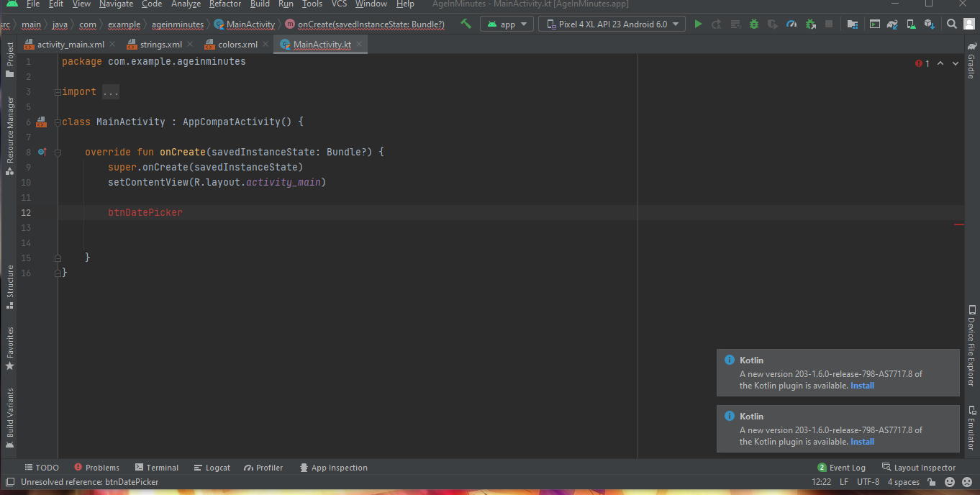Image resolution: width=980 pixels, height=495 pixels.
Task: Open the 4 spaces indent selector
Action: [x=903, y=482]
